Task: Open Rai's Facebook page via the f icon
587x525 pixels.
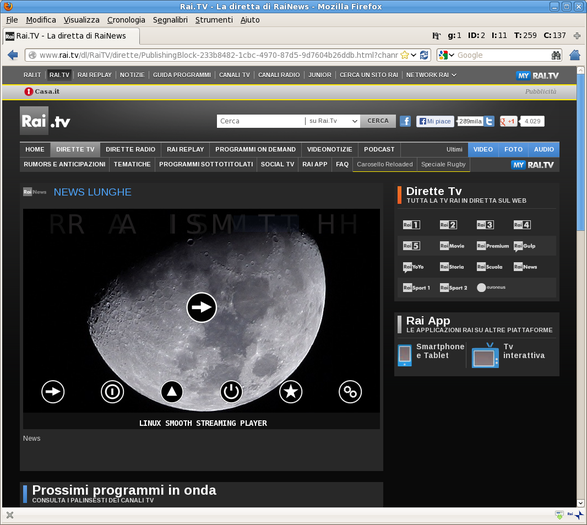Action: (405, 121)
